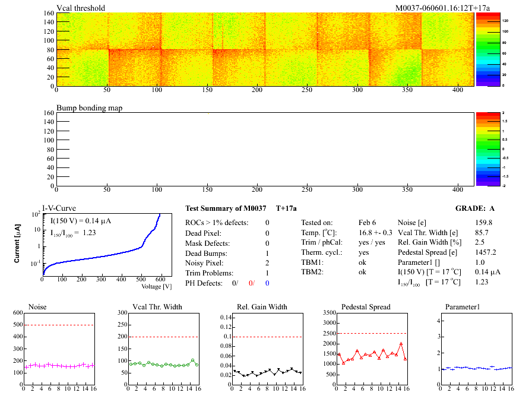Select the Vcal threshold color scale bar
This screenshot has width=532, height=399.
[x=483, y=49]
